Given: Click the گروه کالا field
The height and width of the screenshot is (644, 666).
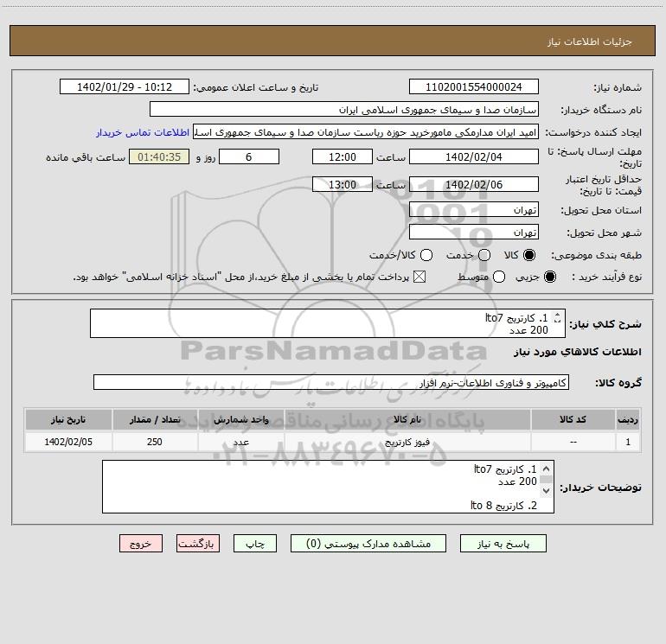Looking at the screenshot, I should (x=331, y=382).
